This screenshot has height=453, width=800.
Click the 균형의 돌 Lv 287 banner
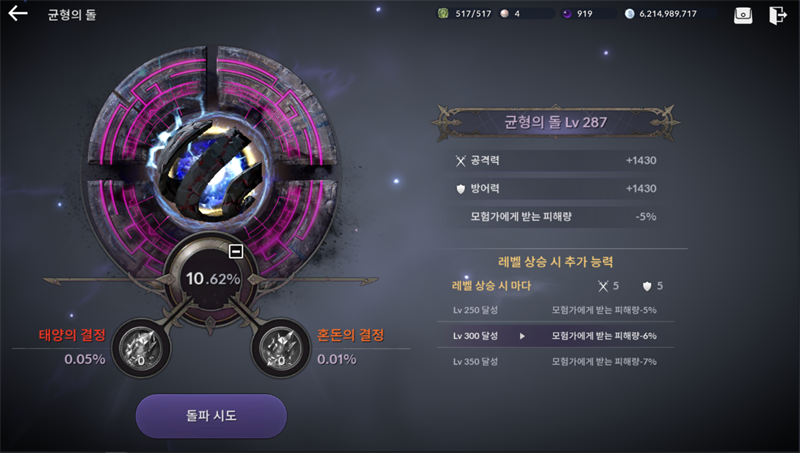556,122
